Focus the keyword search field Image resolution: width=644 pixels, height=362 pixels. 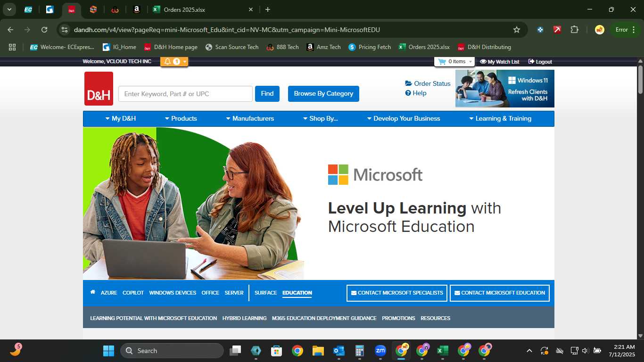coord(185,94)
